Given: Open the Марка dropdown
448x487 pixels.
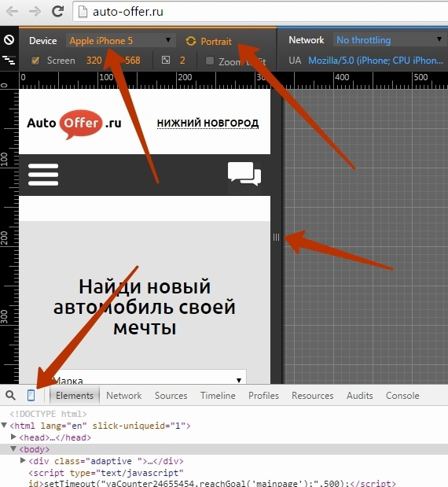Looking at the screenshot, I should point(145,377).
